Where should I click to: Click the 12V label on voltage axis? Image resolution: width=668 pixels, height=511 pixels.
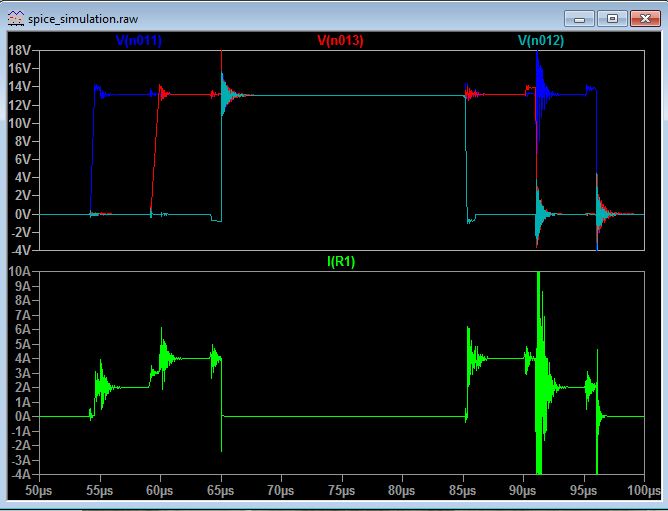coord(20,105)
